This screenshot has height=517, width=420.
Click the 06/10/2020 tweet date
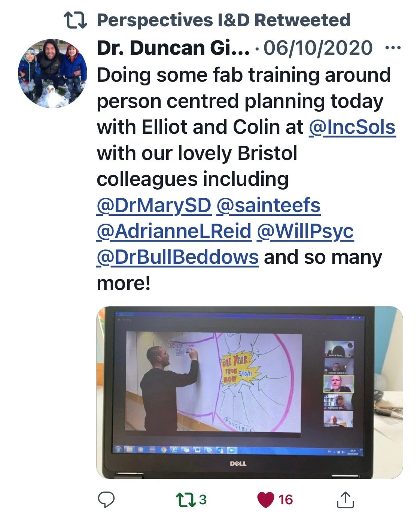pos(318,48)
